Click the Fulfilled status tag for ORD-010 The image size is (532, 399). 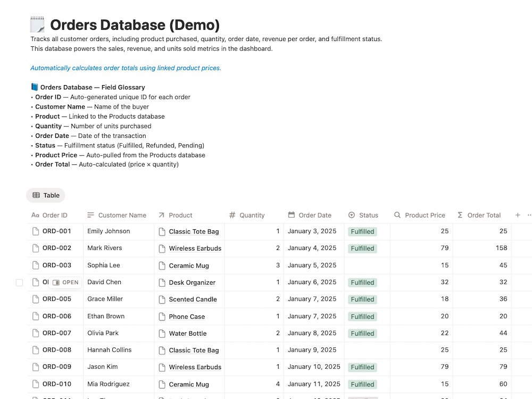[x=362, y=385]
